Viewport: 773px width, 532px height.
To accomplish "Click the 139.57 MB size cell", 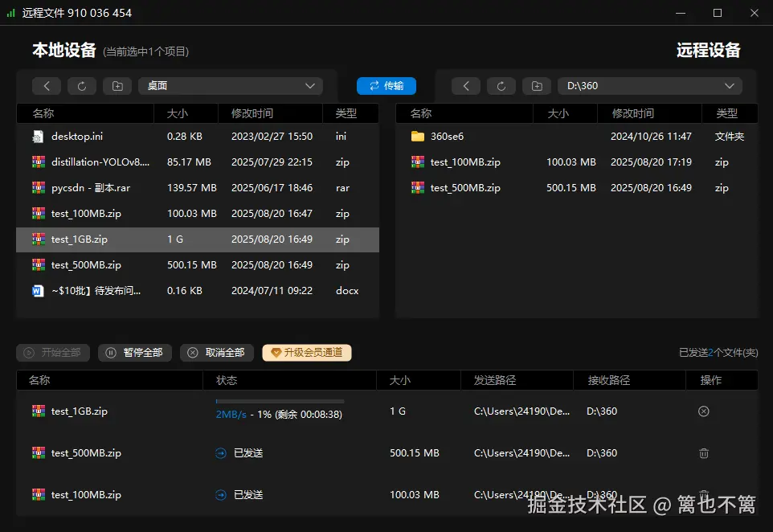I will click(x=192, y=188).
